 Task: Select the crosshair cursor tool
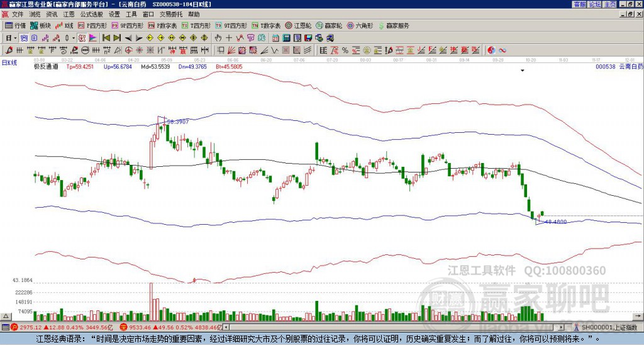point(229,38)
